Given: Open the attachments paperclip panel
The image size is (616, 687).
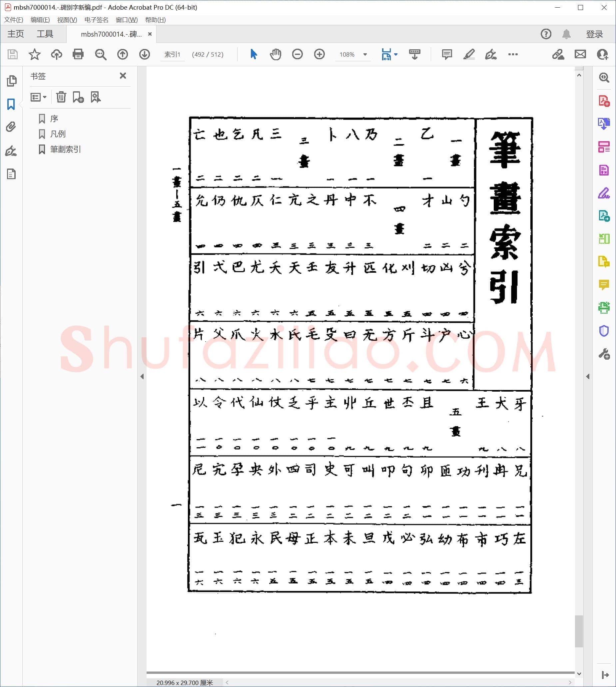Looking at the screenshot, I should tap(11, 127).
